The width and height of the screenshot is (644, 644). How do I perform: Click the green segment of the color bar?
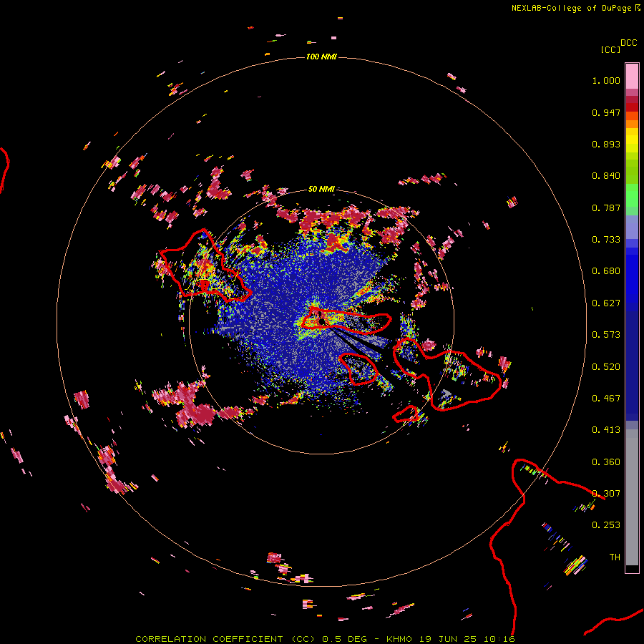click(x=632, y=195)
